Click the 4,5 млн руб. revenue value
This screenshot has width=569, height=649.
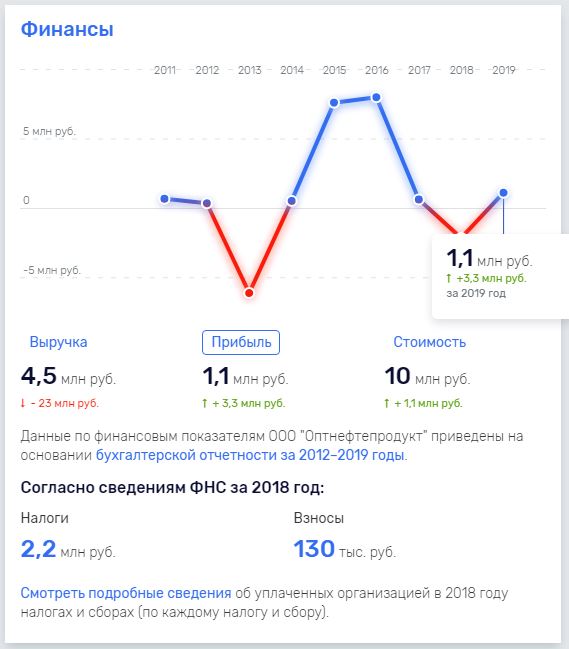click(x=68, y=376)
